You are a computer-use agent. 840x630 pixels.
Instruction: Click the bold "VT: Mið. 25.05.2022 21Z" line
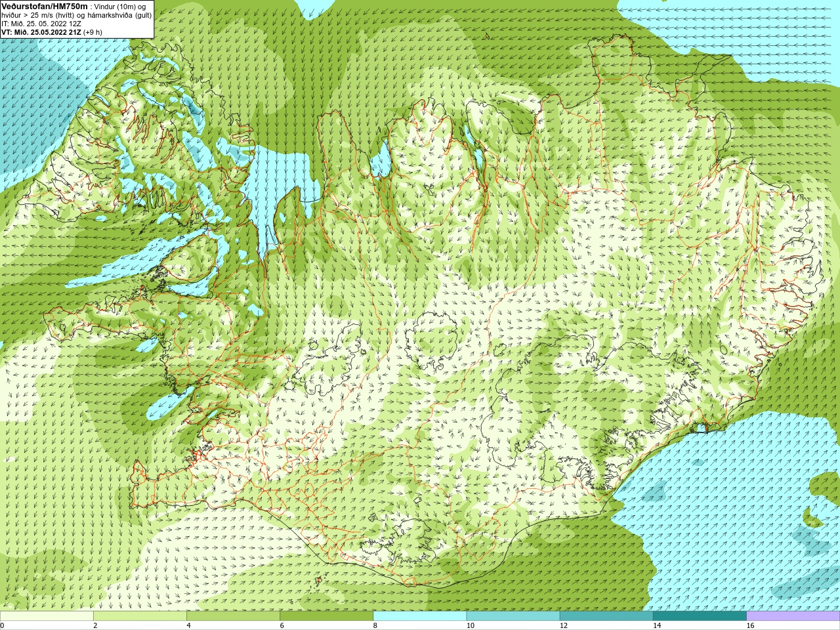(41, 32)
